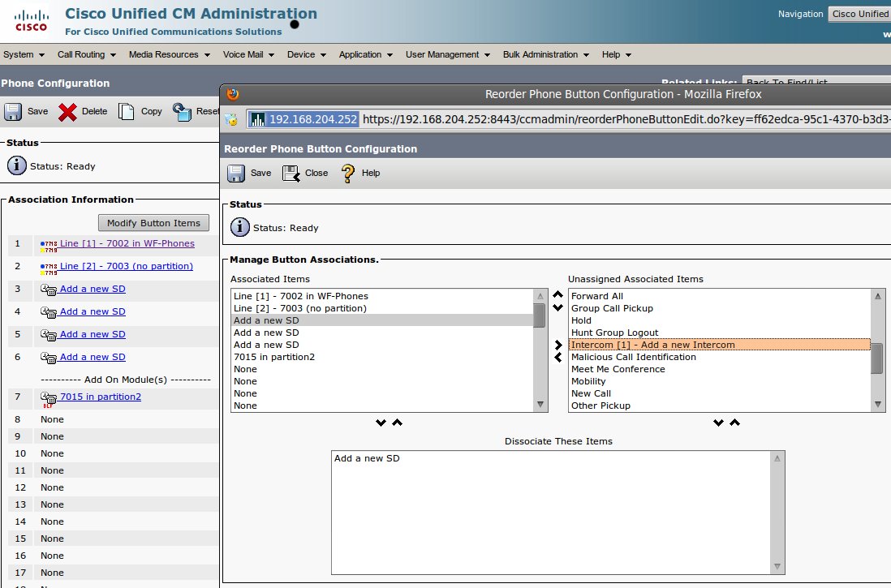Click the Save floppy icon in Reorder popup
The width and height of the screenshot is (891, 588).
[x=236, y=174]
